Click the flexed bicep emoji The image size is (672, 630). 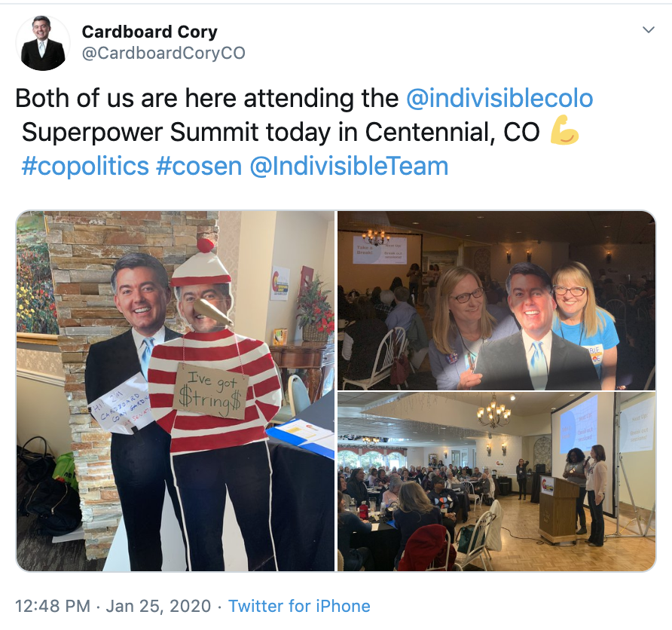(564, 130)
